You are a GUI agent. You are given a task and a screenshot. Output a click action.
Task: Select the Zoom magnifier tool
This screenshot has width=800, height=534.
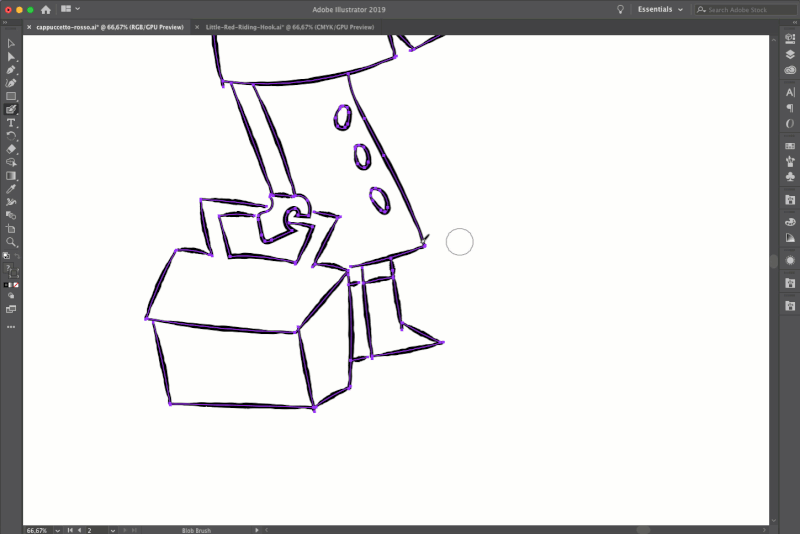(11, 242)
